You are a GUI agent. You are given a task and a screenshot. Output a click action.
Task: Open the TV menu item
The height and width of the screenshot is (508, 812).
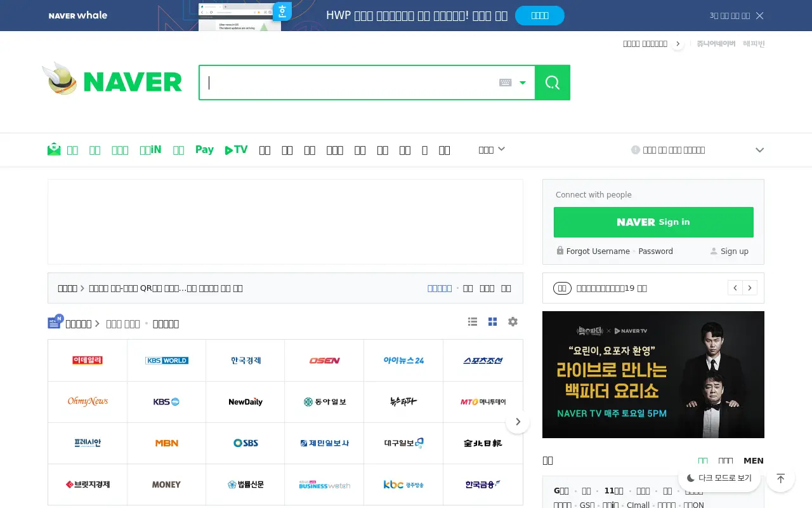click(236, 150)
